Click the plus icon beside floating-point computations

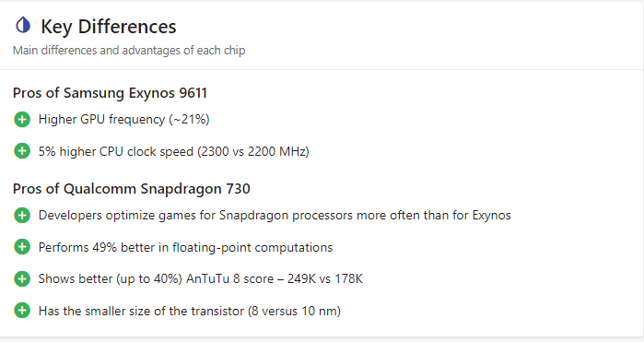tap(22, 247)
